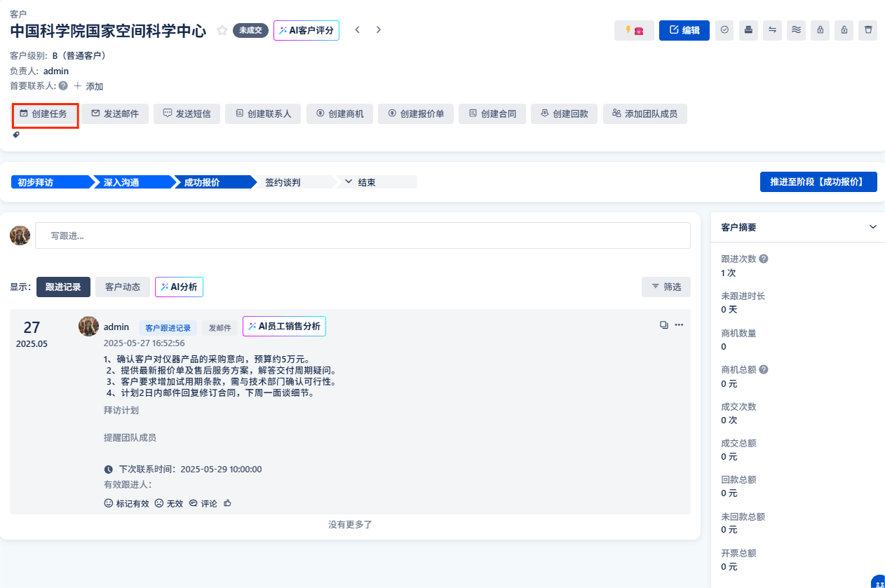885x588 pixels.
Task: Click the 没有更多了 text below the record
Action: (350, 524)
